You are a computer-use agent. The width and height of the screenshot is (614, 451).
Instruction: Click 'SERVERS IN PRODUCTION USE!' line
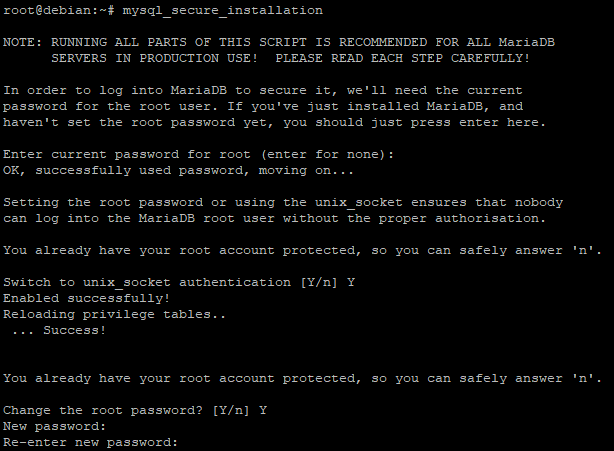click(291, 58)
